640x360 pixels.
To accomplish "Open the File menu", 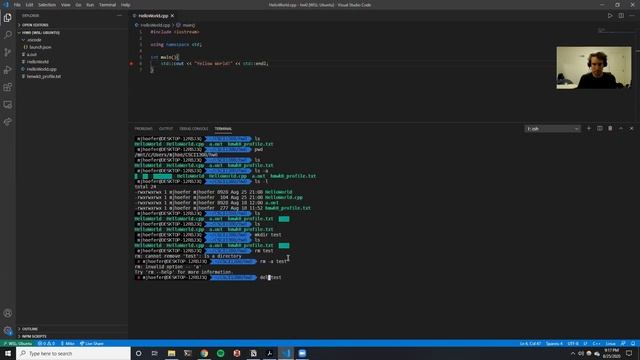I will pos(17,5).
